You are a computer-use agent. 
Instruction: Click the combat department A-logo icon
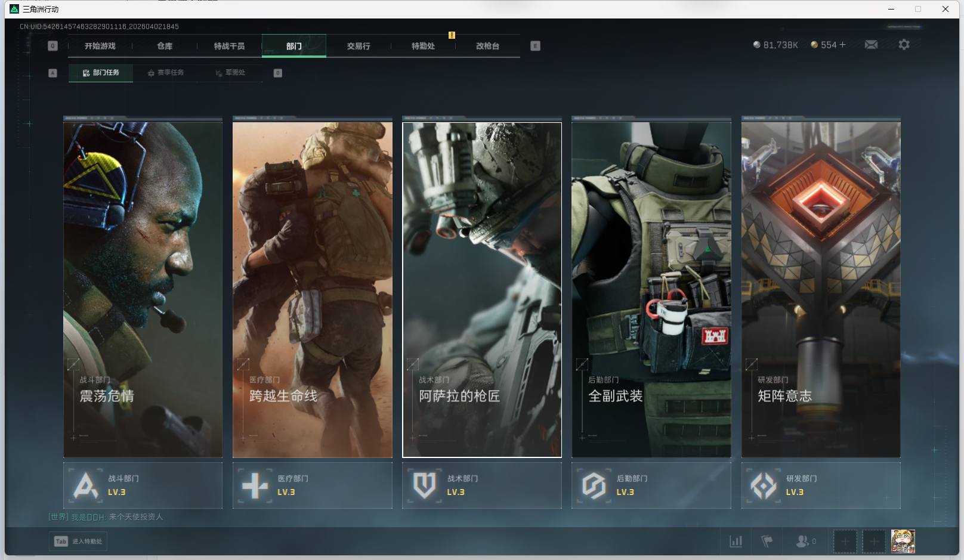click(85, 485)
